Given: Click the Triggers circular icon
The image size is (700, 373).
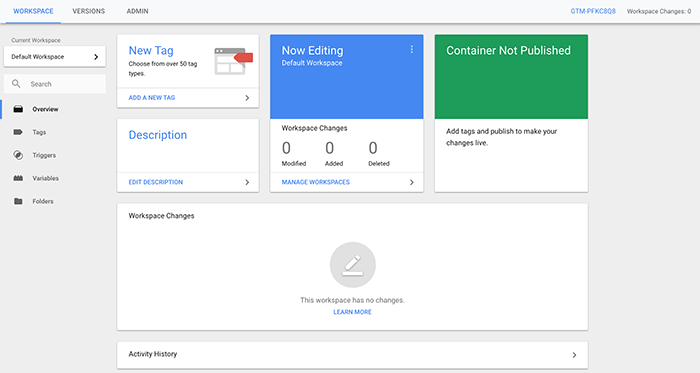Looking at the screenshot, I should coord(18,155).
